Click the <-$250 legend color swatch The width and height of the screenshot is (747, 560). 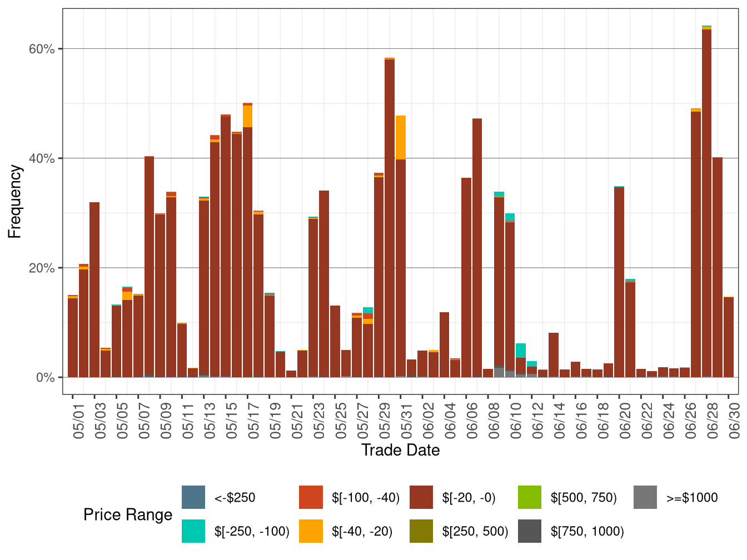tap(193, 497)
